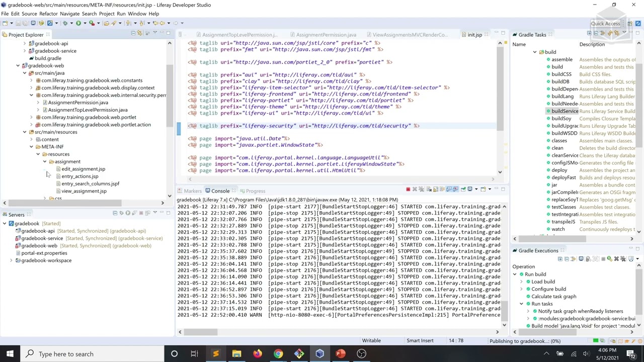The width and height of the screenshot is (644, 362).
Task: Click the Windows search box
Action: tap(92, 354)
